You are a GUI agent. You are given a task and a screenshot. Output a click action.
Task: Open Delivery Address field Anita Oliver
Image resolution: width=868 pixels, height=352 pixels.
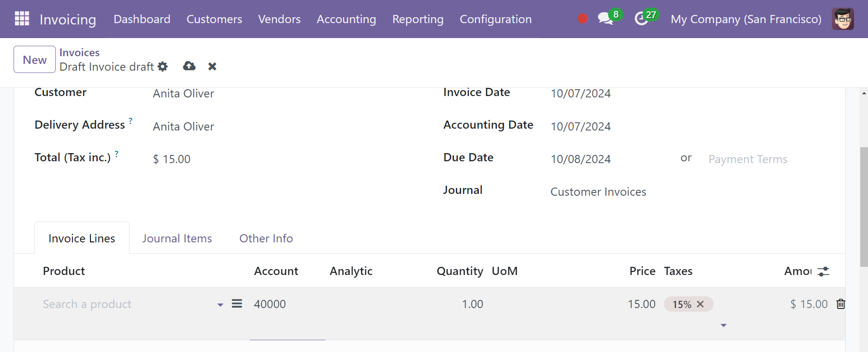click(x=183, y=126)
